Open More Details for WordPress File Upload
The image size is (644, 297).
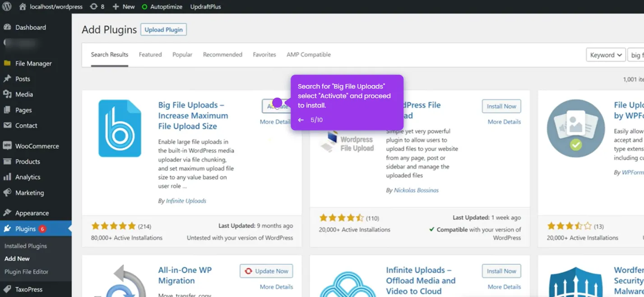(504, 122)
